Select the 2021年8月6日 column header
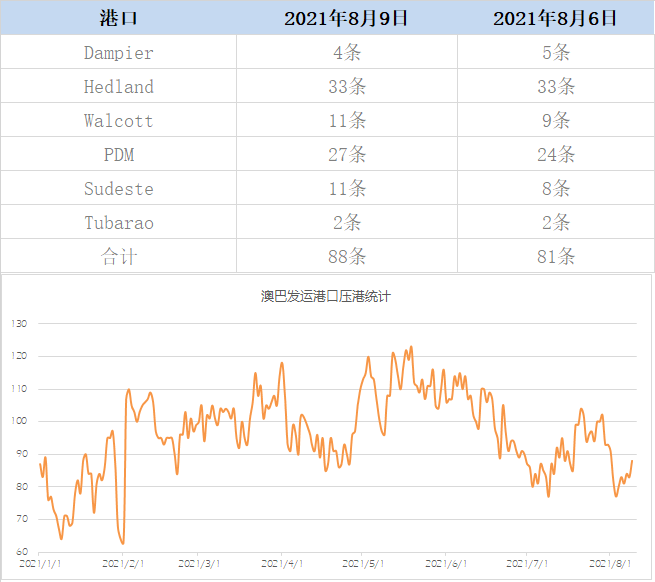655x582 pixels. pos(555,18)
